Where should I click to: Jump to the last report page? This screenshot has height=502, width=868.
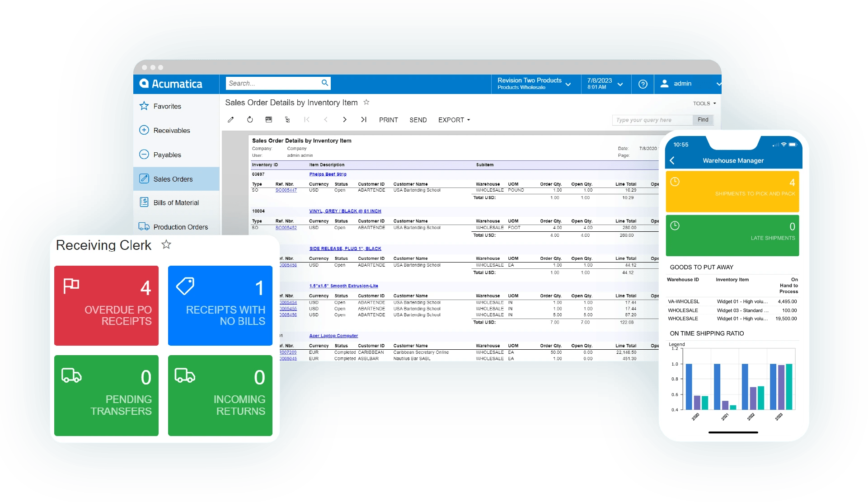pyautogui.click(x=364, y=119)
